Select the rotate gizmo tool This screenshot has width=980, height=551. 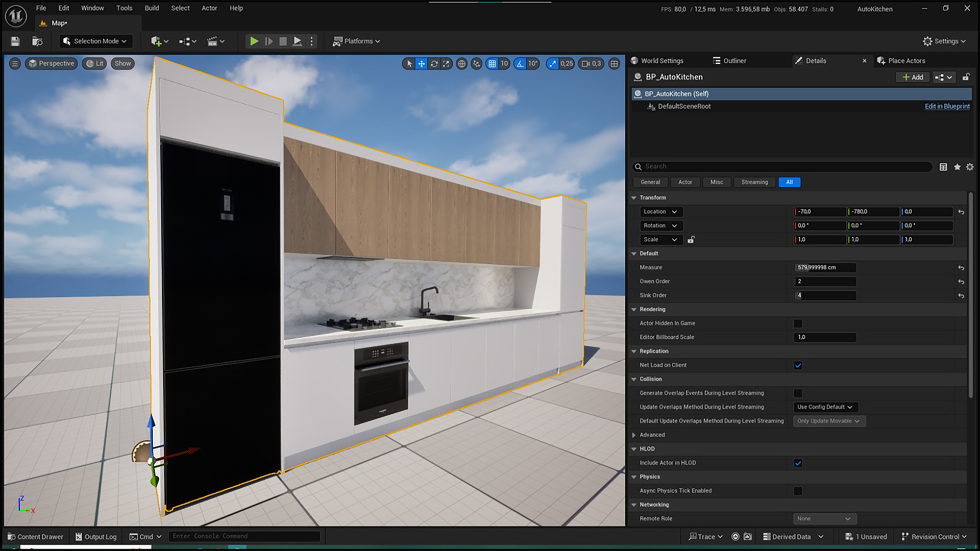(x=434, y=64)
